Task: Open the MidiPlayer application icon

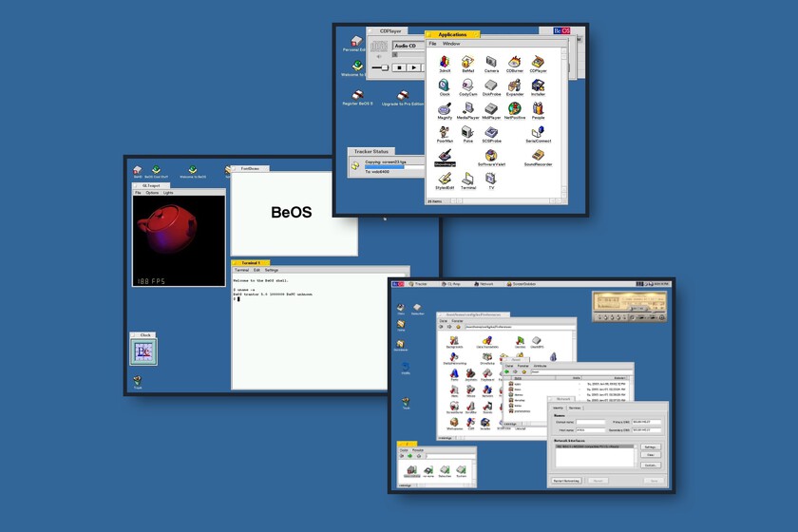Action: tap(491, 109)
